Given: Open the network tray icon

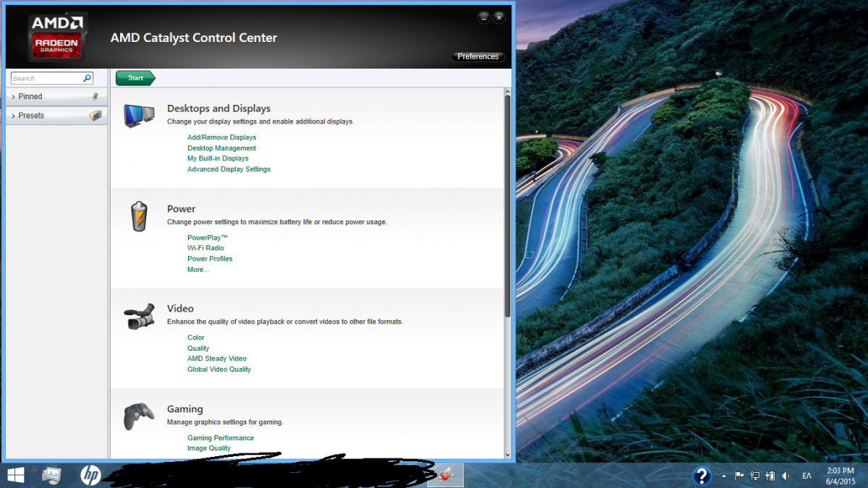Looking at the screenshot, I should [x=754, y=476].
